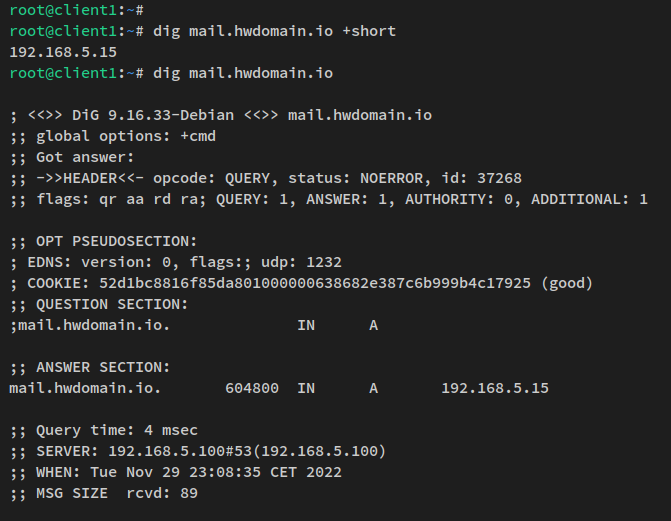
Task: Click the 'MSG SIZE rcvd: 89' line
Action: (x=112, y=493)
